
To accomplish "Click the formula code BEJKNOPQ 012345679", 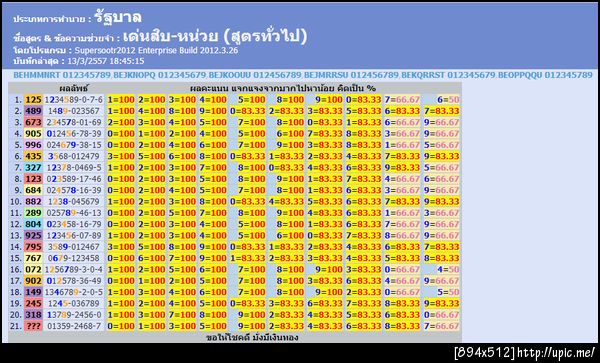I will pos(161,75).
